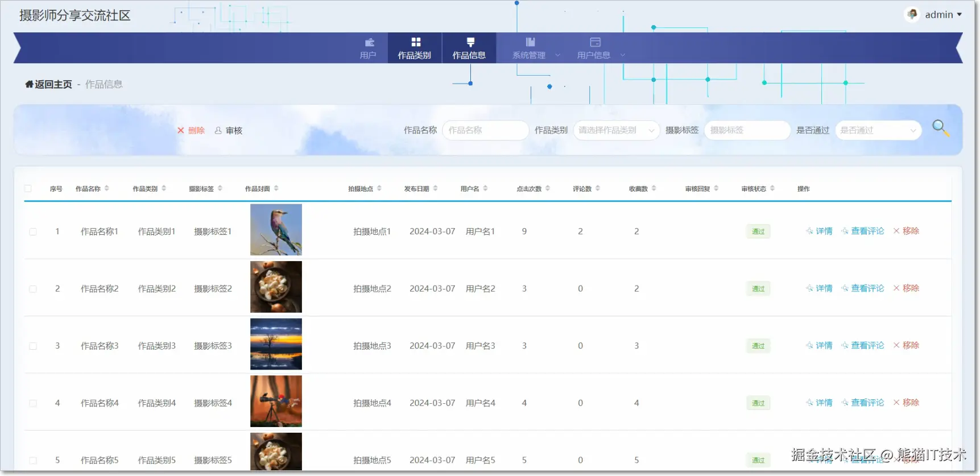
Task: Sort by 点击次数 column arrows
Action: click(x=548, y=188)
